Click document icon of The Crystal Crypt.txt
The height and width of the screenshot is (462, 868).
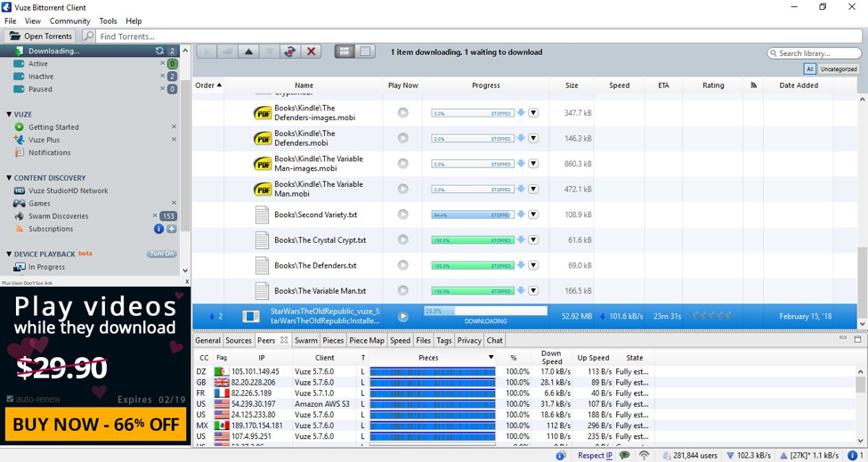click(x=262, y=240)
